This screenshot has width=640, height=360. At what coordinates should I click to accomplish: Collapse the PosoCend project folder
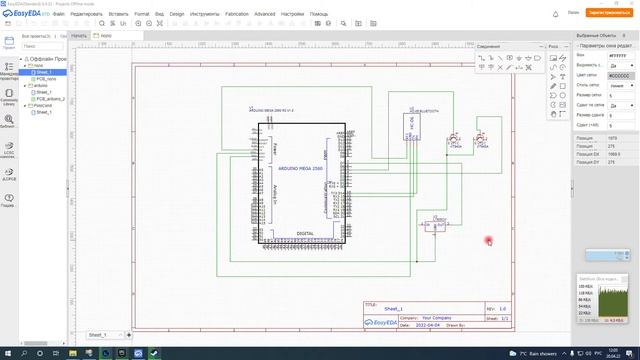(x=25, y=106)
